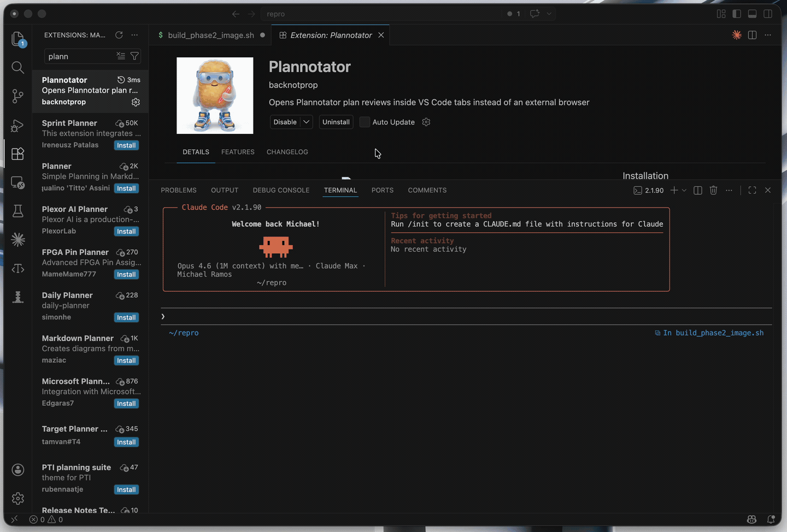
Task: Open the Search view
Action: click(17, 67)
